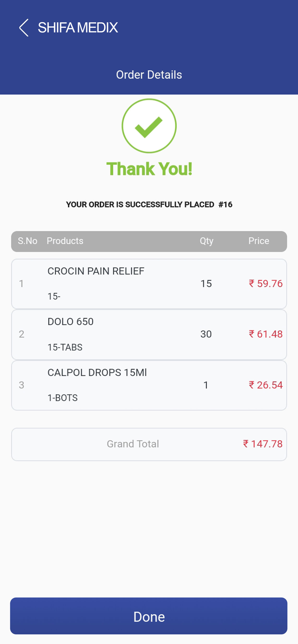
Task: Tap the Order Details heading
Action: pos(149,75)
